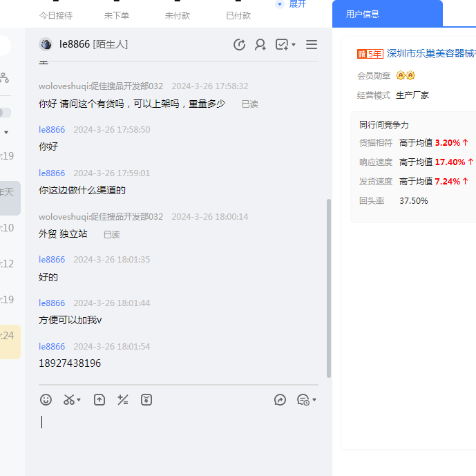Click the forward message arrow icon
476x476 pixels.
(280, 400)
